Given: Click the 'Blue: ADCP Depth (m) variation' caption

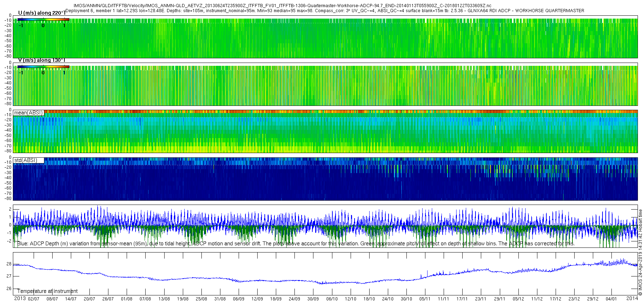Looking at the screenshot, I should click(296, 244).
